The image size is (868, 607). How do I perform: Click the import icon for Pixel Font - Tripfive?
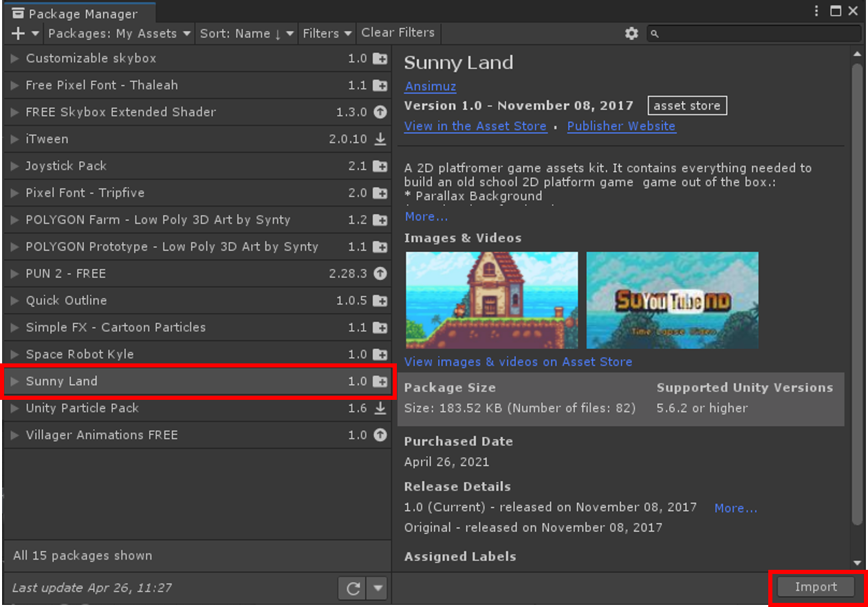tap(380, 193)
